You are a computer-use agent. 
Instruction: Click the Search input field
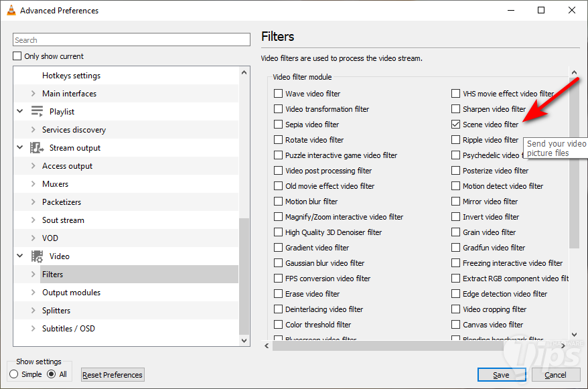point(131,40)
